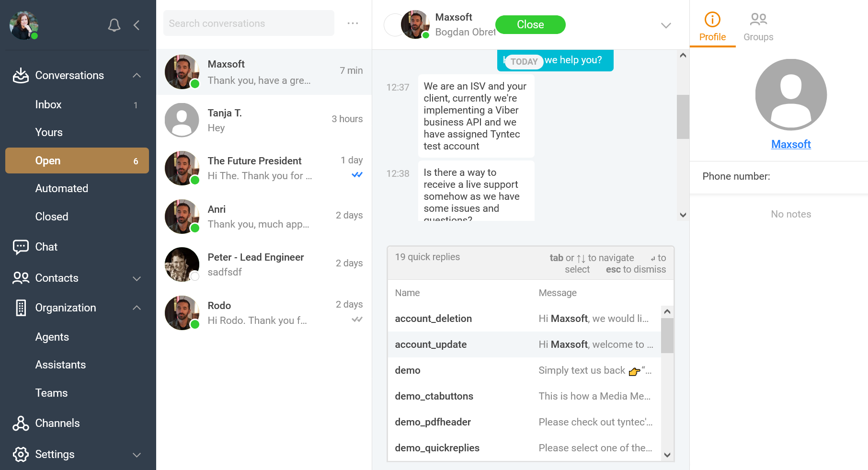This screenshot has height=470, width=868.
Task: Collapse the Organization section chevron
Action: coord(137,308)
